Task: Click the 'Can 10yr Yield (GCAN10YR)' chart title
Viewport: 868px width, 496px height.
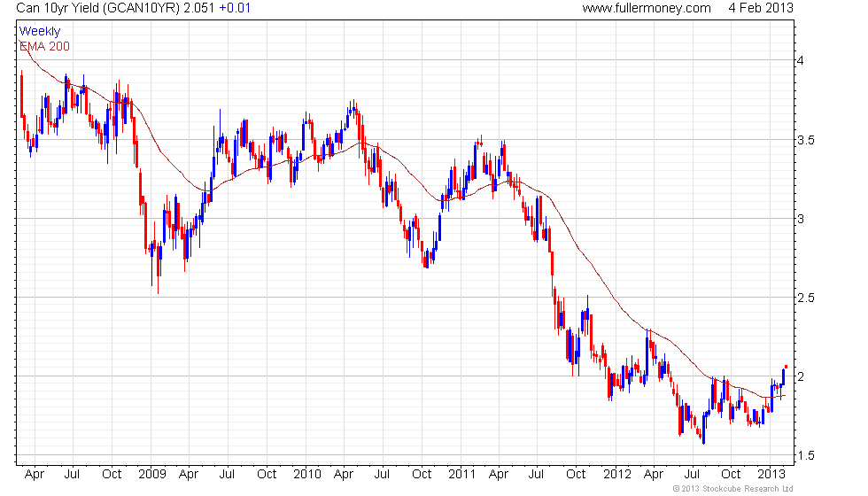Action: point(98,8)
